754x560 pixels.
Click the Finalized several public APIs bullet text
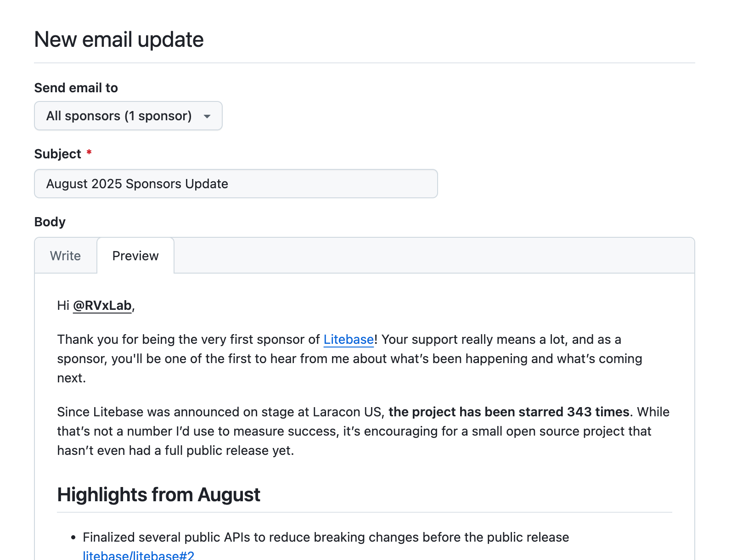coord(326,538)
